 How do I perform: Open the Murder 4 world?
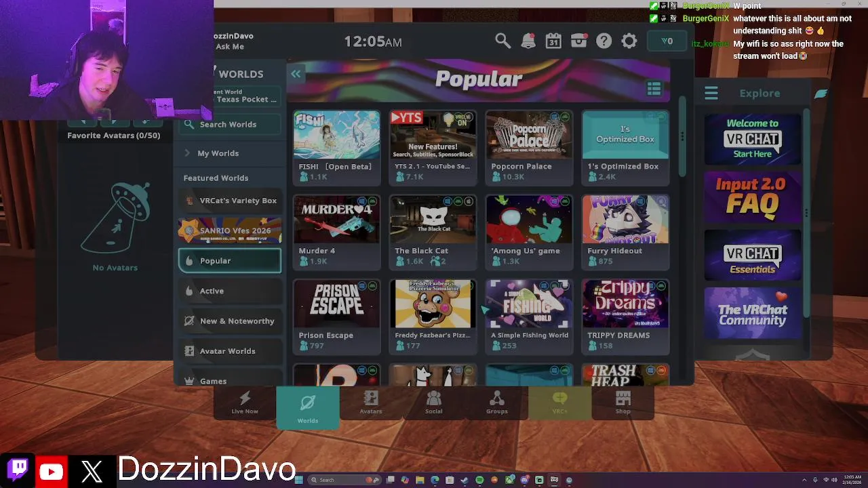(x=337, y=232)
